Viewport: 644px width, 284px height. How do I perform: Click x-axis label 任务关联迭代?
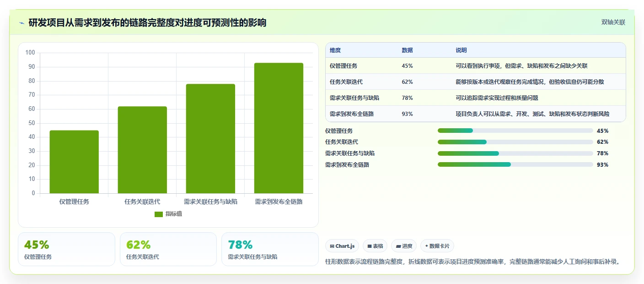point(142,202)
